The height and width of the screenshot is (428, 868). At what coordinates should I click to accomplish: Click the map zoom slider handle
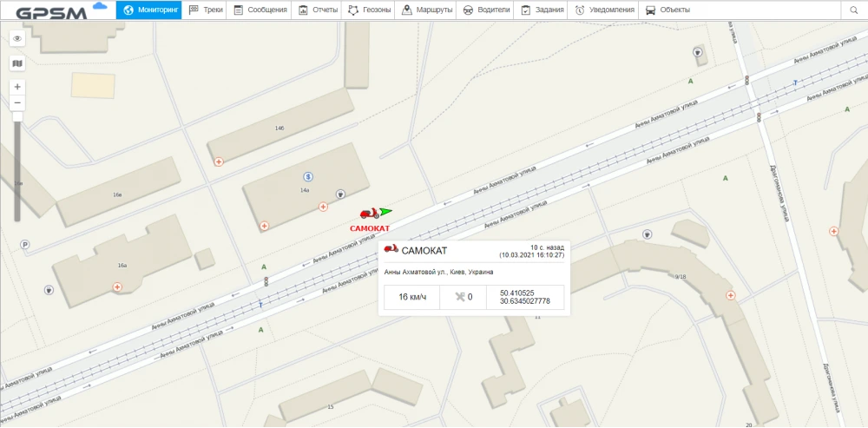pyautogui.click(x=17, y=116)
